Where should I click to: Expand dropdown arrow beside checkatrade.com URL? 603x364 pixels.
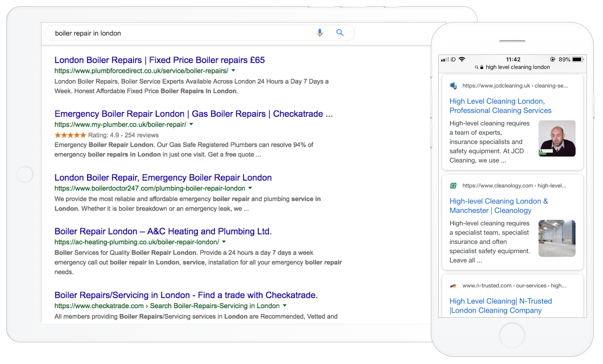pyautogui.click(x=285, y=306)
